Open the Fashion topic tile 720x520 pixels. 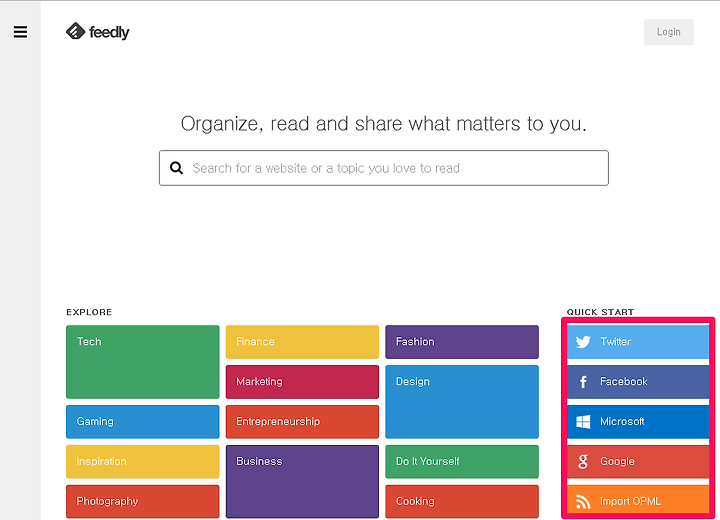pos(462,342)
